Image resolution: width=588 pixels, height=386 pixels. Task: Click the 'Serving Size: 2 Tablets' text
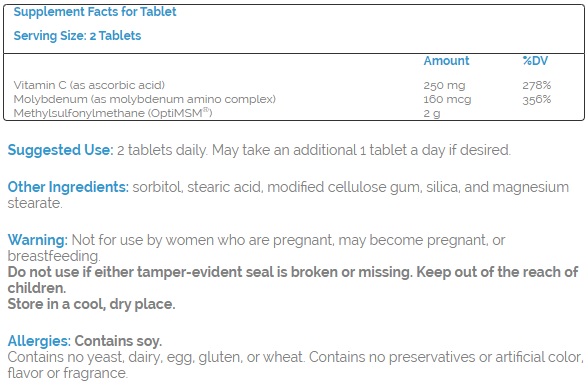(77, 36)
